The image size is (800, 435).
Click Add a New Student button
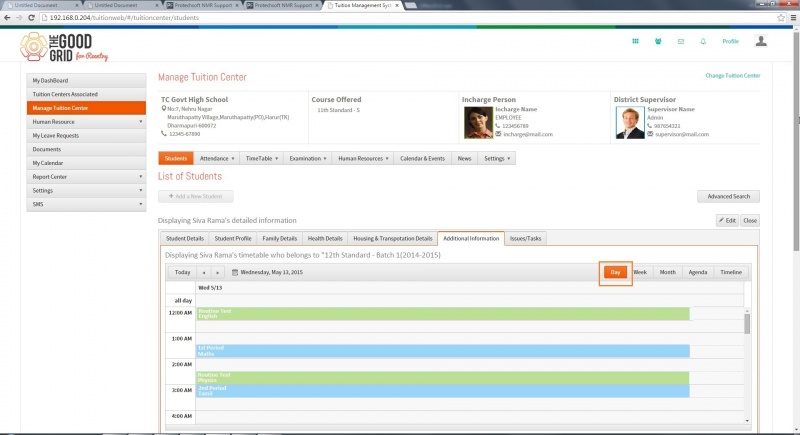(196, 196)
